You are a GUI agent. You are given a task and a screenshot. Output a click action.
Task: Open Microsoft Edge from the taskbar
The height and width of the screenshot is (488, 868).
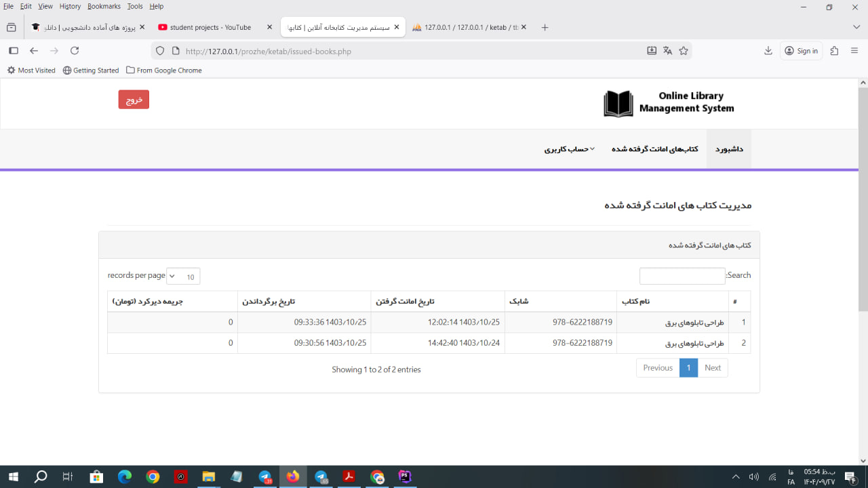point(125,476)
